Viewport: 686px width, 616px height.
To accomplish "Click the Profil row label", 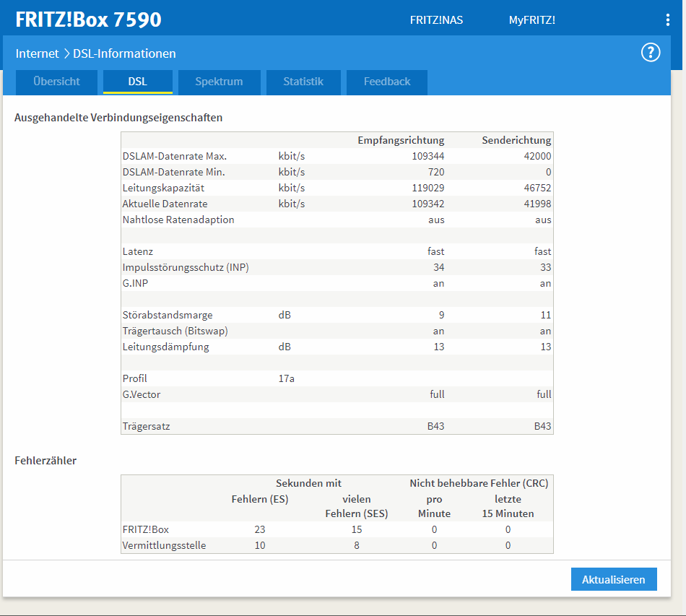I will click(135, 378).
